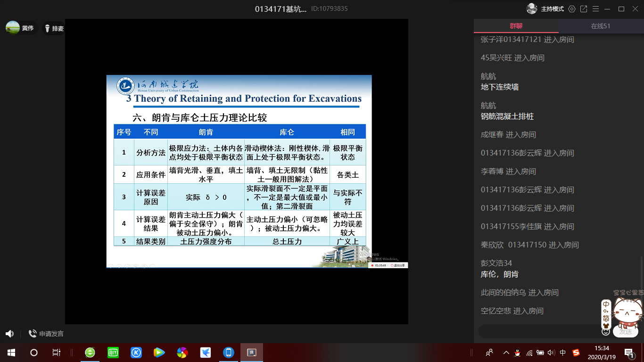
Task: Click the pop-out window icon in title bar
Action: [x=584, y=9]
